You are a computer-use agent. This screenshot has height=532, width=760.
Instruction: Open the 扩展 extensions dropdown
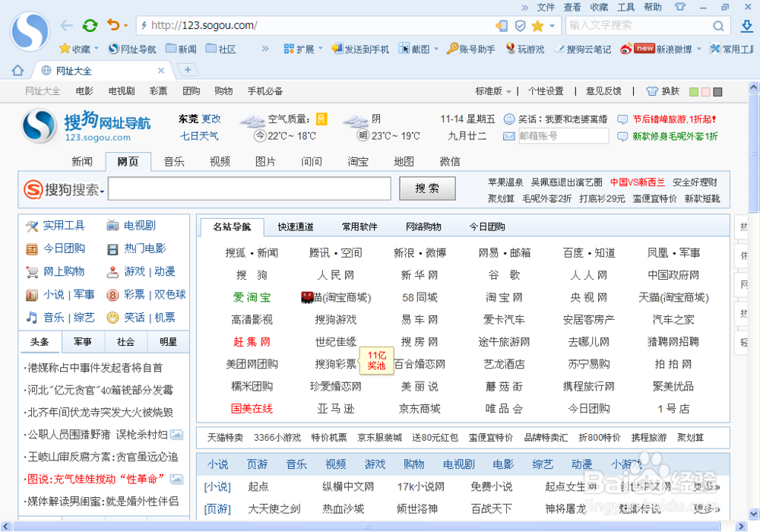coord(302,49)
